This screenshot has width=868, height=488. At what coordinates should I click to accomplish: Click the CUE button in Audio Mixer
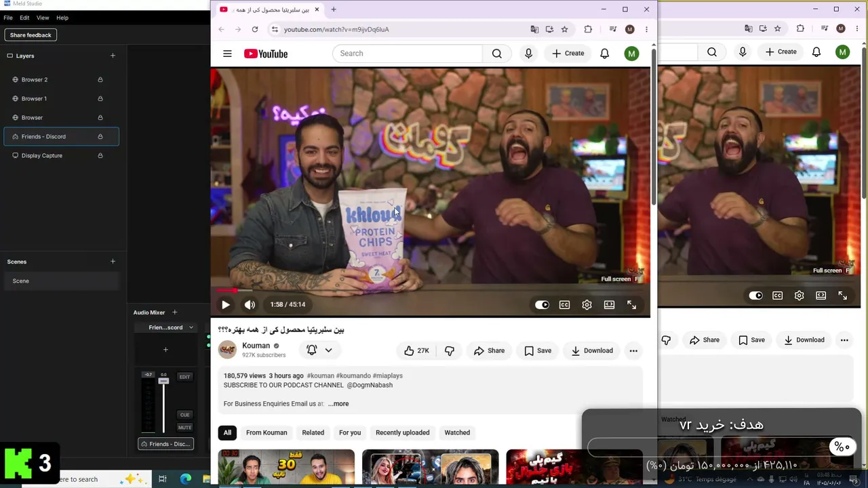point(184,415)
